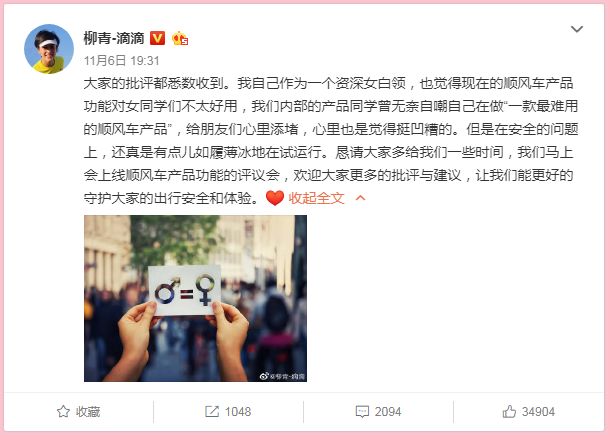Viewport: 608px width, 435px height.
Task: Click the repost share icon
Action: coord(212,411)
